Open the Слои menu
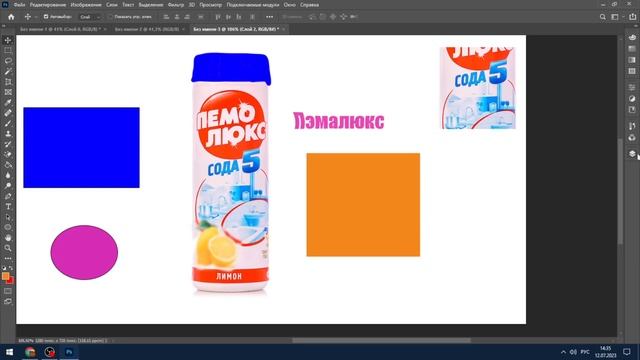The height and width of the screenshot is (360, 640). [112, 5]
